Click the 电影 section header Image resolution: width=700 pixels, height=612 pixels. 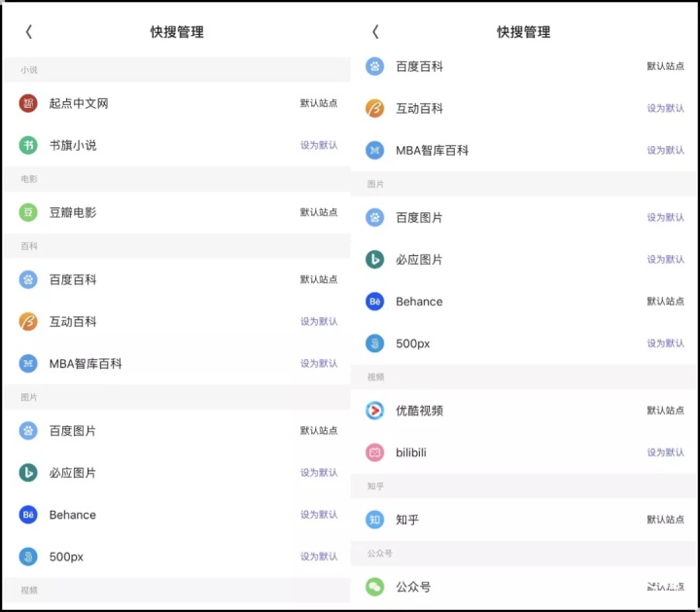(177, 179)
